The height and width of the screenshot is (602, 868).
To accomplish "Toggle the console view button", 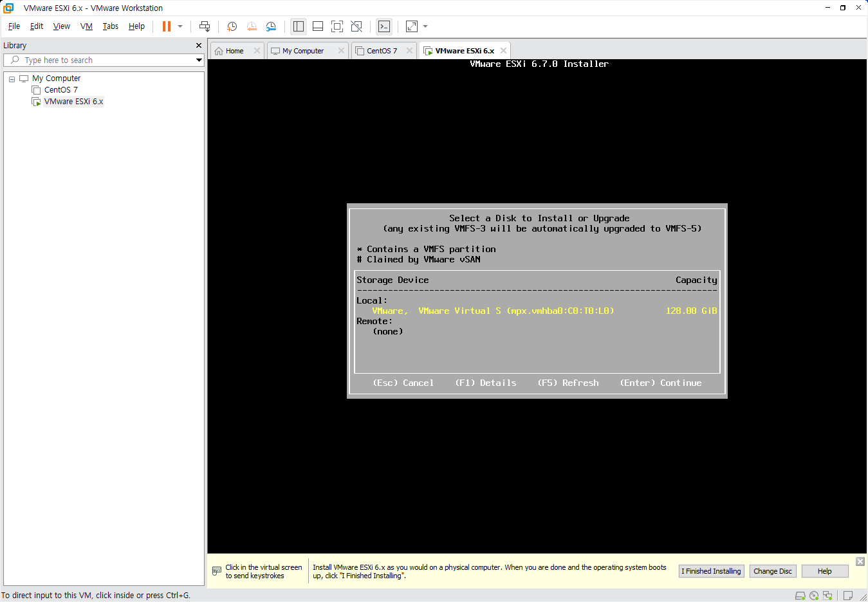I will 384,26.
